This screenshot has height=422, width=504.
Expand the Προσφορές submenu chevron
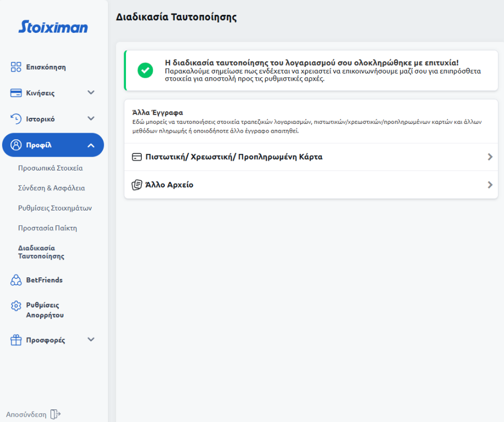tap(91, 340)
